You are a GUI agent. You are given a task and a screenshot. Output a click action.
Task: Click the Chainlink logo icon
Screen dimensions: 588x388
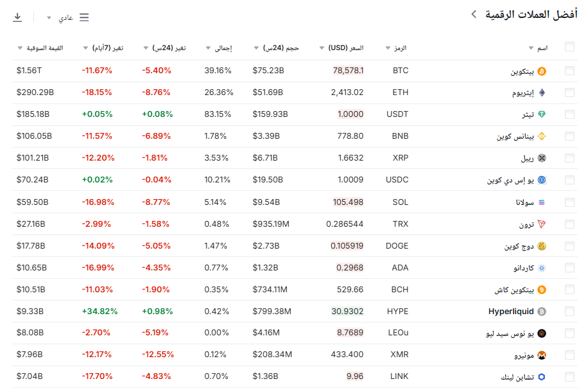pos(542,377)
